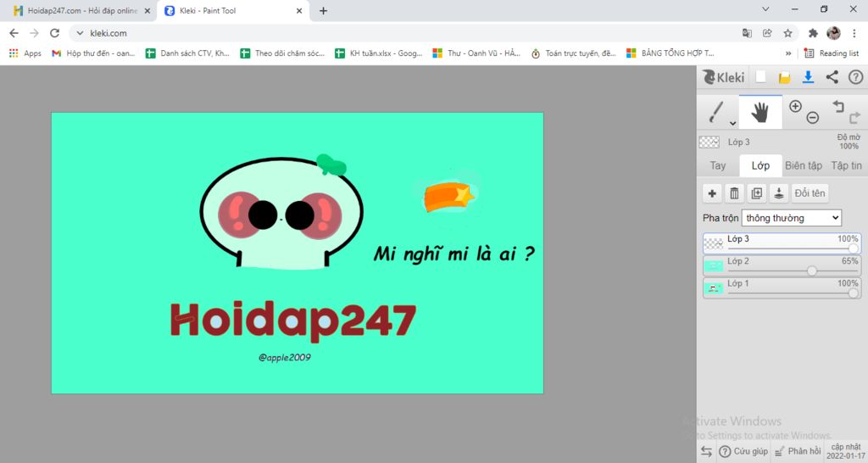Screen dimensions: 868x463
Task: Select the Lớp 1 layer
Action: pos(782,288)
